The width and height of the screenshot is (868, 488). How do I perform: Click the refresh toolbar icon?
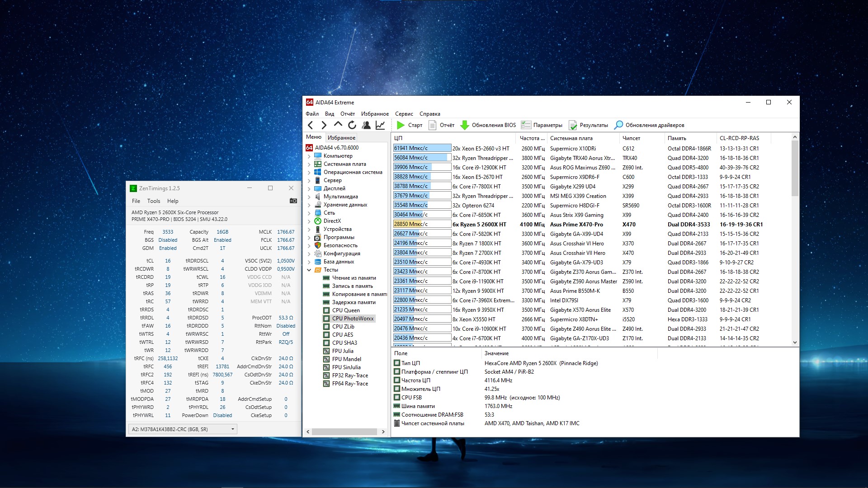352,125
